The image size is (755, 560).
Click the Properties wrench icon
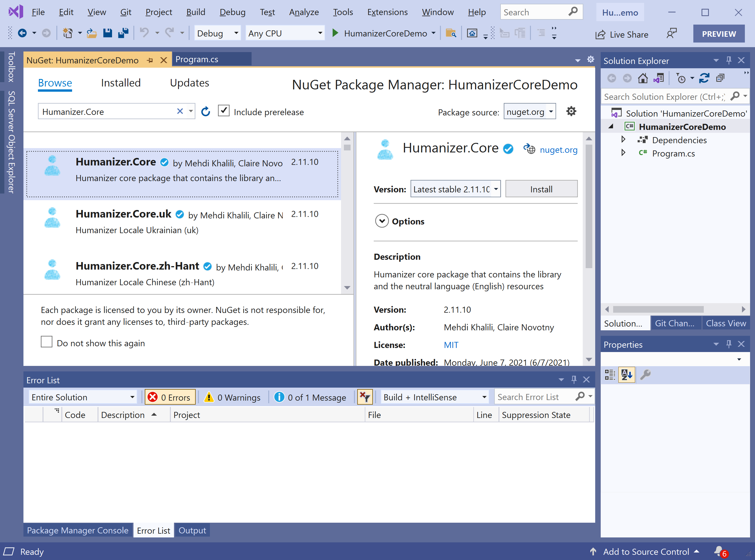pos(645,375)
